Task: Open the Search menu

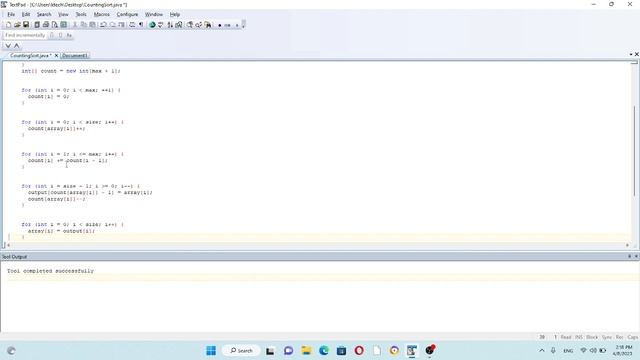Action: 44,14
